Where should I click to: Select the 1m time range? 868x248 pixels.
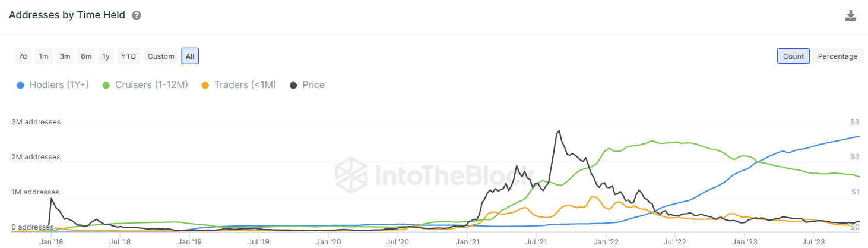[43, 56]
